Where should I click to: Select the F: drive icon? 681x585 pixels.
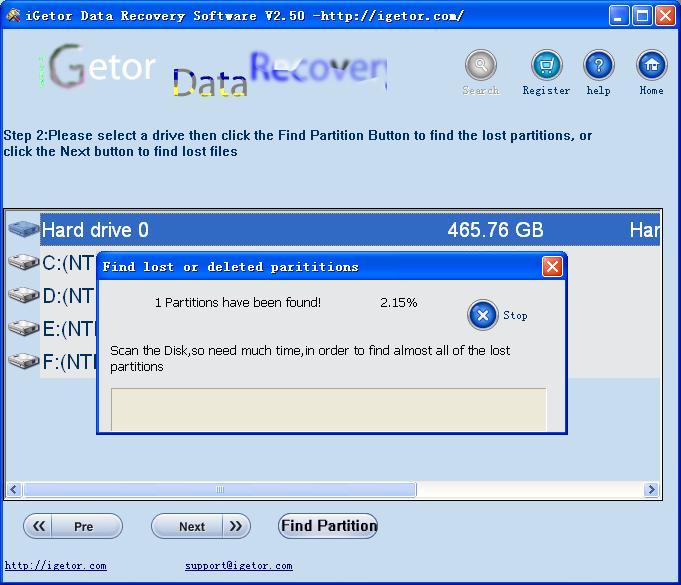tap(23, 361)
